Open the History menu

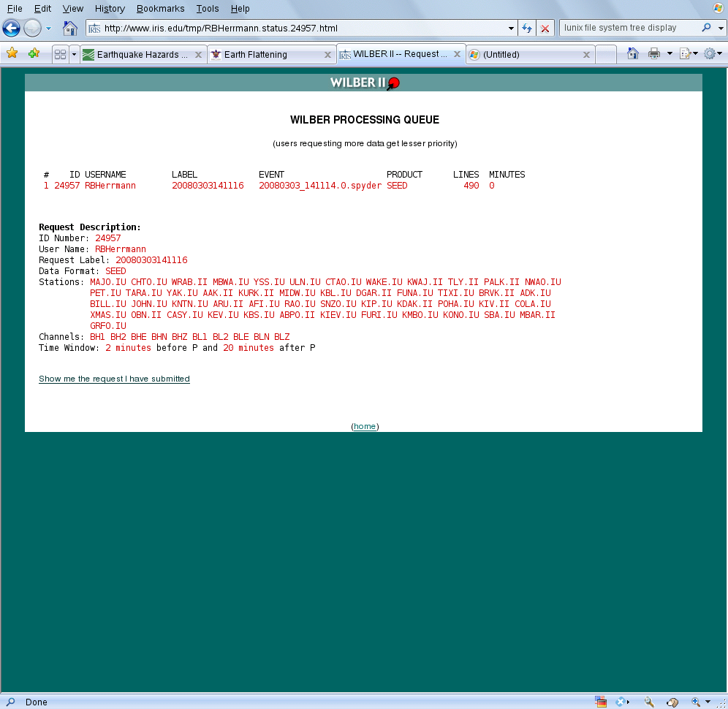[110, 8]
